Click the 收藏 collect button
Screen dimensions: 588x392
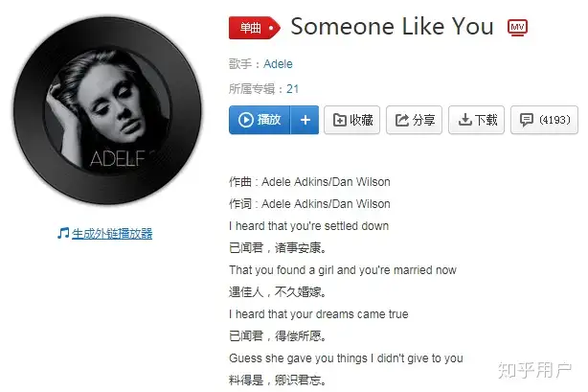(352, 120)
